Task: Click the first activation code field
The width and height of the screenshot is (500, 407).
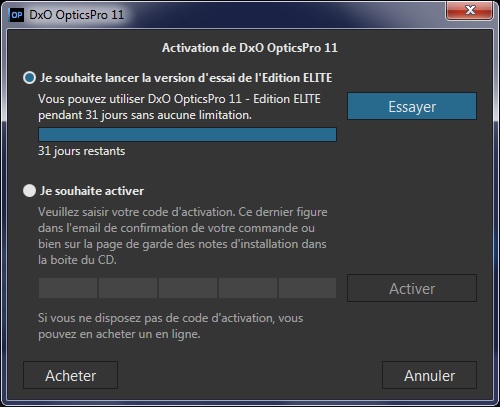Action: click(68, 288)
